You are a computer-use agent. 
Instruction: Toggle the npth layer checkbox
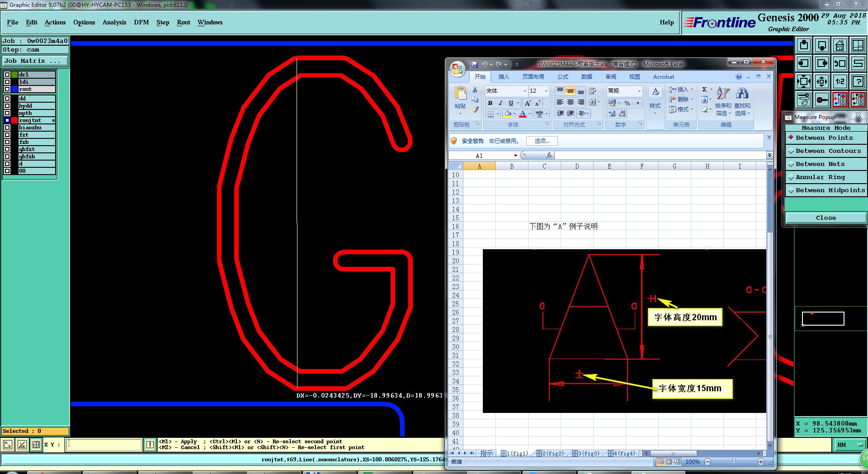7,113
